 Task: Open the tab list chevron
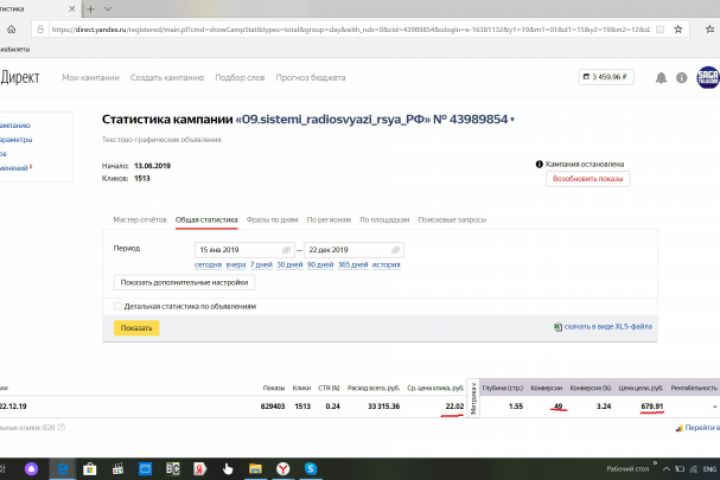pos(108,9)
